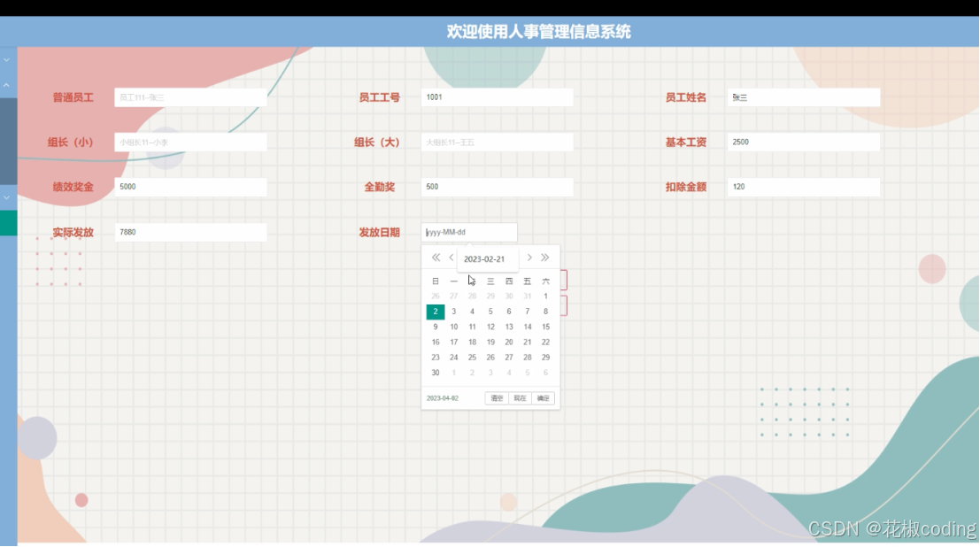Screen dimensions: 980x547
Task: Select day 24 in the calendar
Action: click(x=454, y=358)
